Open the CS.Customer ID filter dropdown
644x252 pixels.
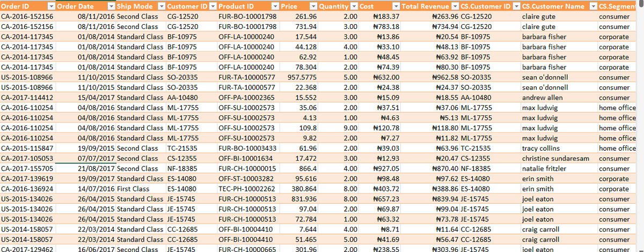pos(516,6)
